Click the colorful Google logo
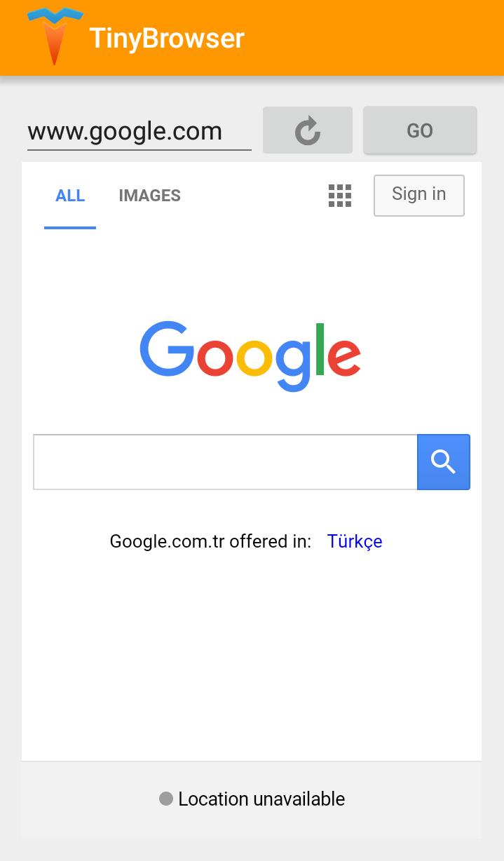The width and height of the screenshot is (504, 861). coord(250,355)
